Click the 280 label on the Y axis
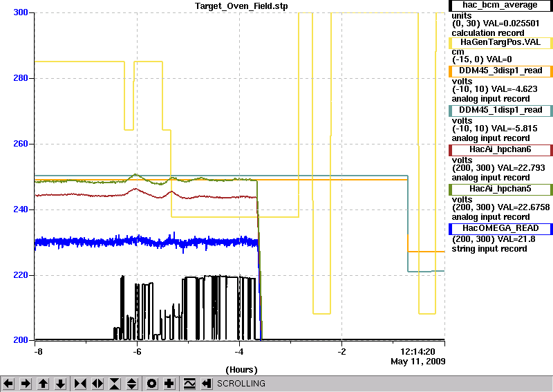553x392 pixels. [21, 78]
